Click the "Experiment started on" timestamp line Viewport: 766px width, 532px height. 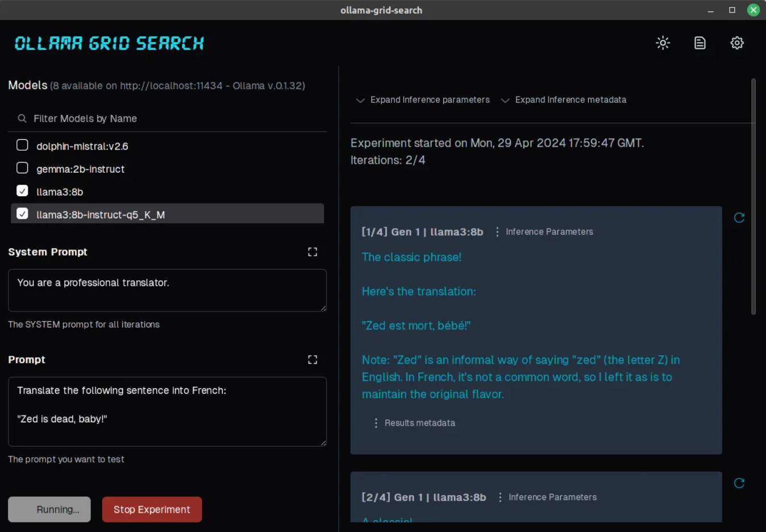[x=497, y=143]
